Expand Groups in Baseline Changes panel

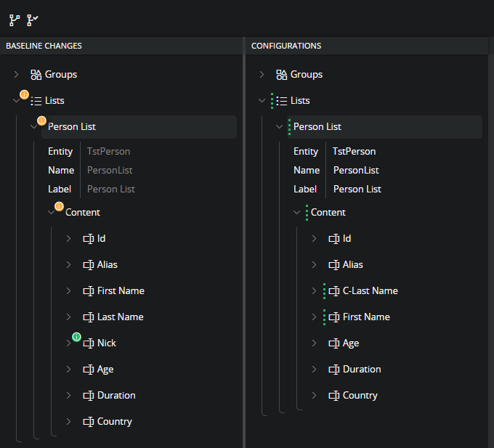(17, 75)
